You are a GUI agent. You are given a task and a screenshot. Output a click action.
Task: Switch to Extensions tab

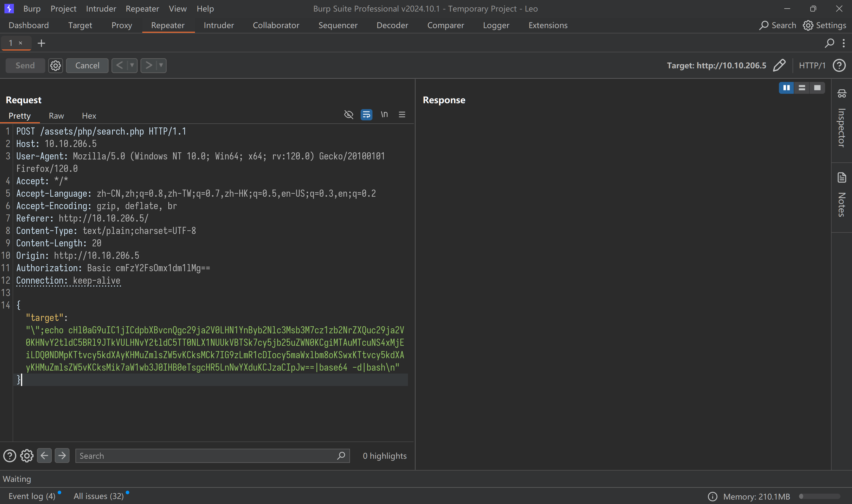tap(548, 25)
